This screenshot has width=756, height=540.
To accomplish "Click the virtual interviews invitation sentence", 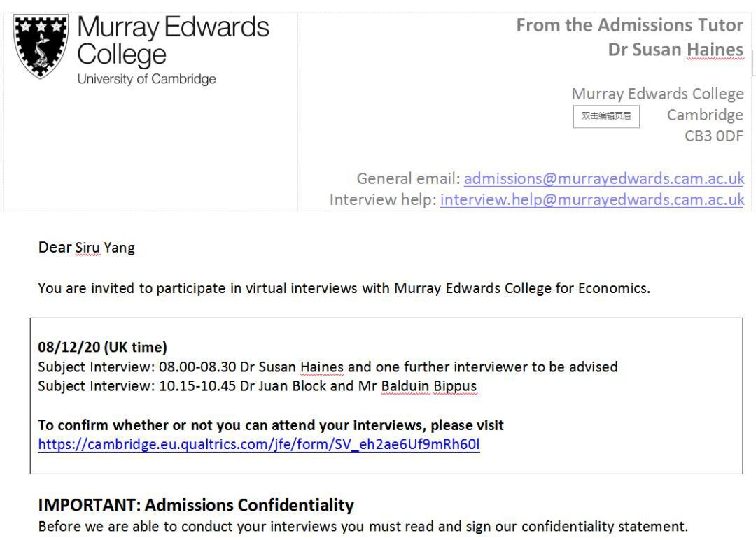I will tap(344, 289).
